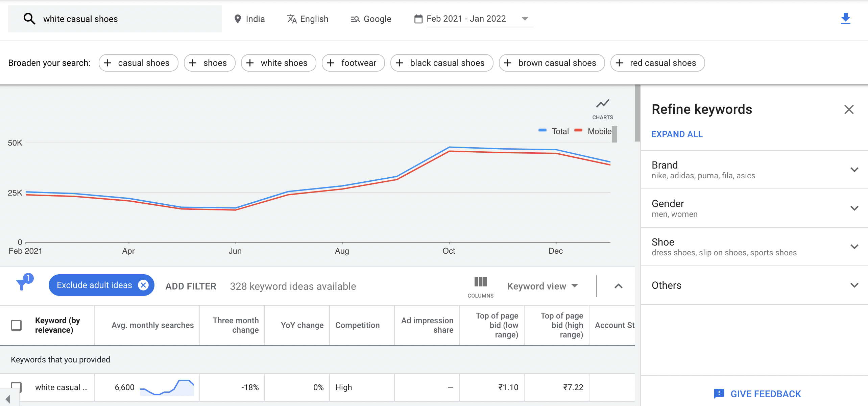Click the download keyword ideas icon

click(x=845, y=19)
